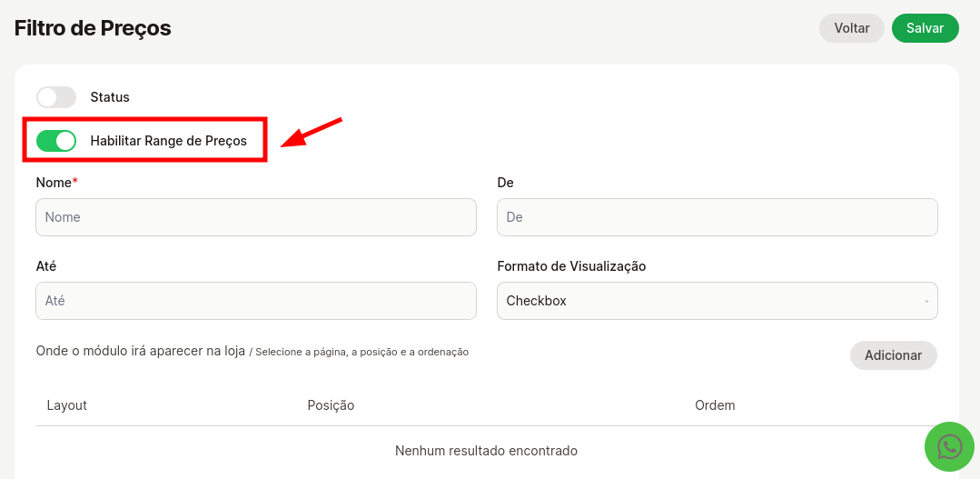
Task: Save the price filter with Salvar
Action: (925, 28)
